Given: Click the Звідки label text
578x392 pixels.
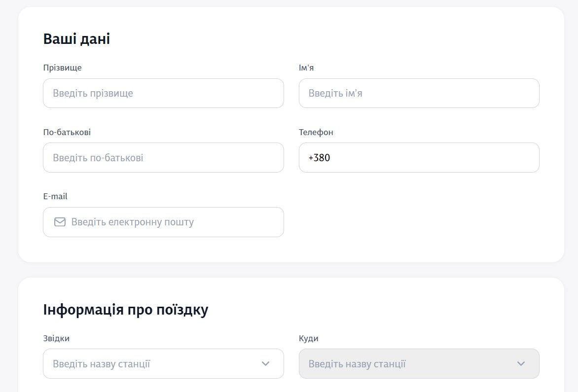Looking at the screenshot, I should click(x=56, y=338).
